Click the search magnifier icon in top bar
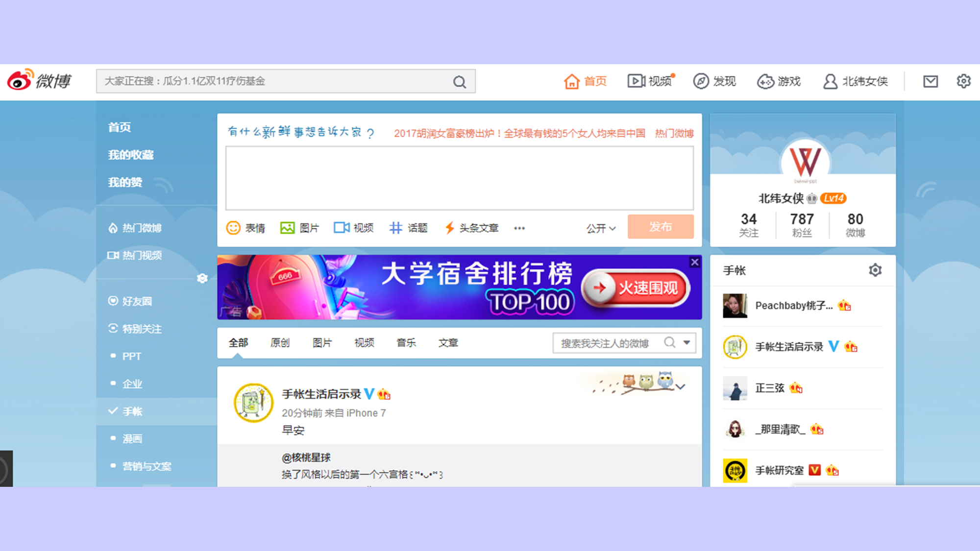This screenshot has height=551, width=980. tap(459, 82)
